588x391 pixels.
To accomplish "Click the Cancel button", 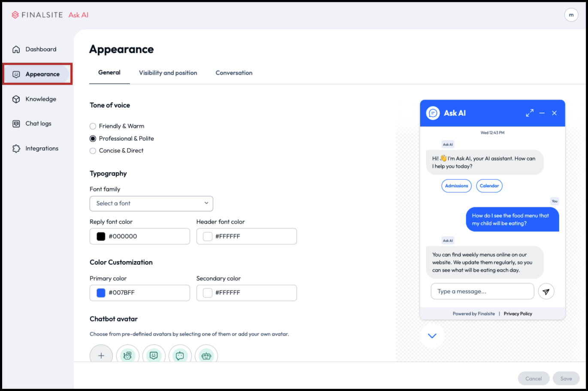I will click(533, 379).
